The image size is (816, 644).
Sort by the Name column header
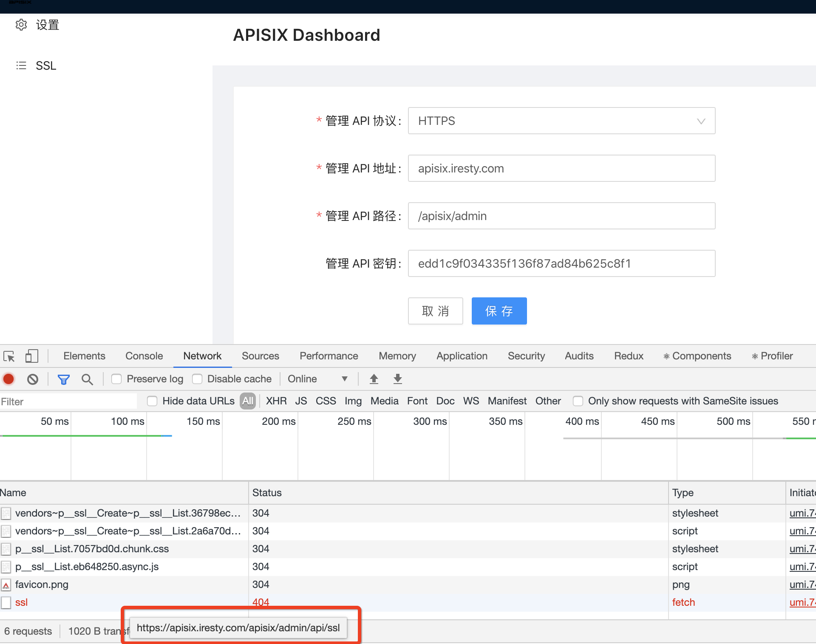pos(124,493)
